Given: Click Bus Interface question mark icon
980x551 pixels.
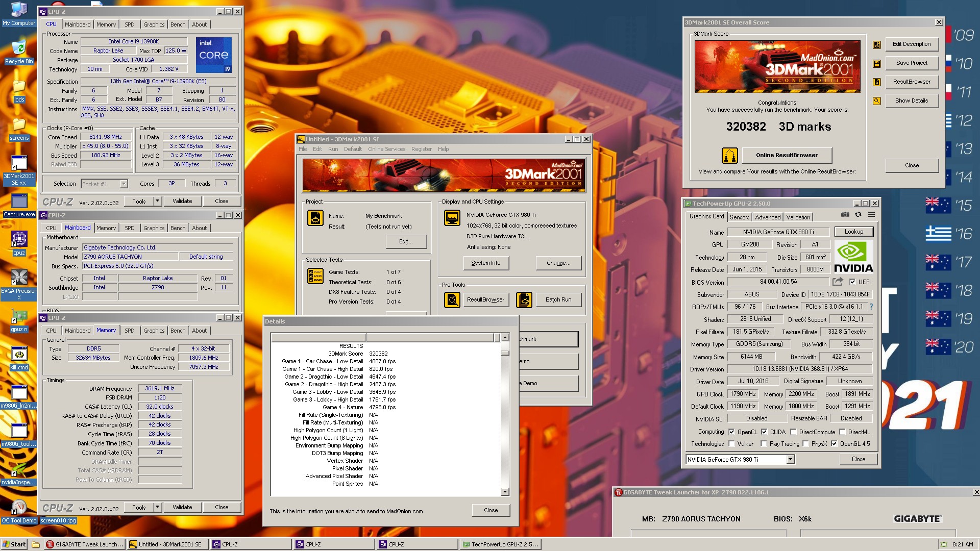Looking at the screenshot, I should [871, 307].
